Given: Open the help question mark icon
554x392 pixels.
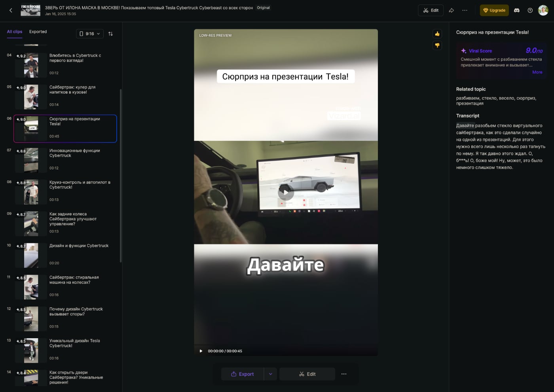Looking at the screenshot, I should click(530, 10).
